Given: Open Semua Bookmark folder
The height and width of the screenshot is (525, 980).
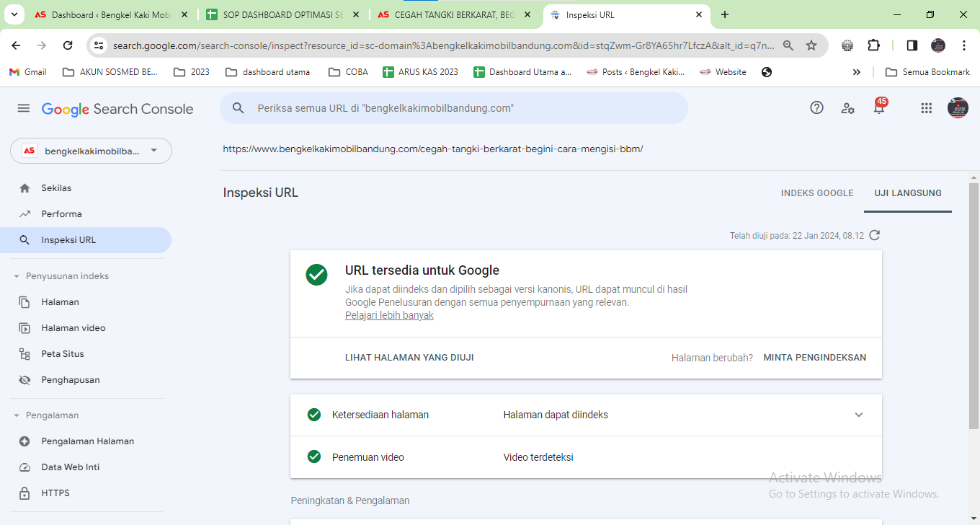Looking at the screenshot, I should pyautogui.click(x=927, y=72).
